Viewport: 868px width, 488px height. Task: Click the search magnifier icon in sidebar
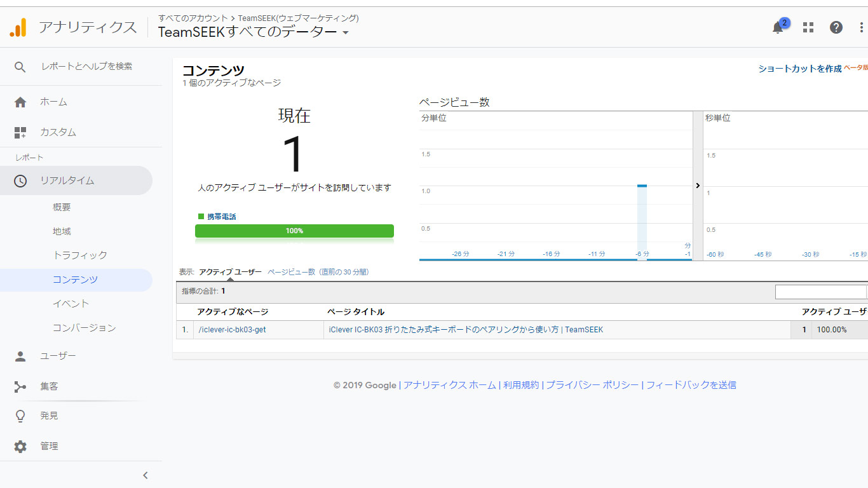tap(20, 67)
